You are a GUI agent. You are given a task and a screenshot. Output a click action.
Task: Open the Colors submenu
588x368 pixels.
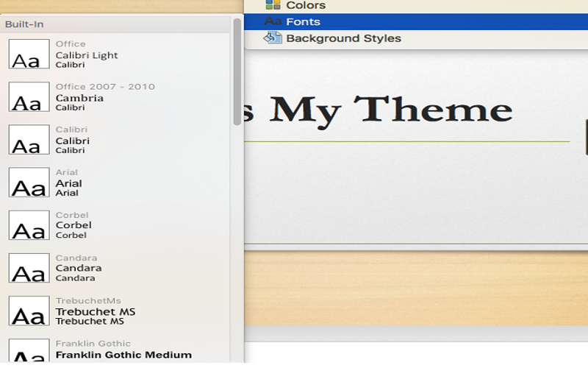416,6
